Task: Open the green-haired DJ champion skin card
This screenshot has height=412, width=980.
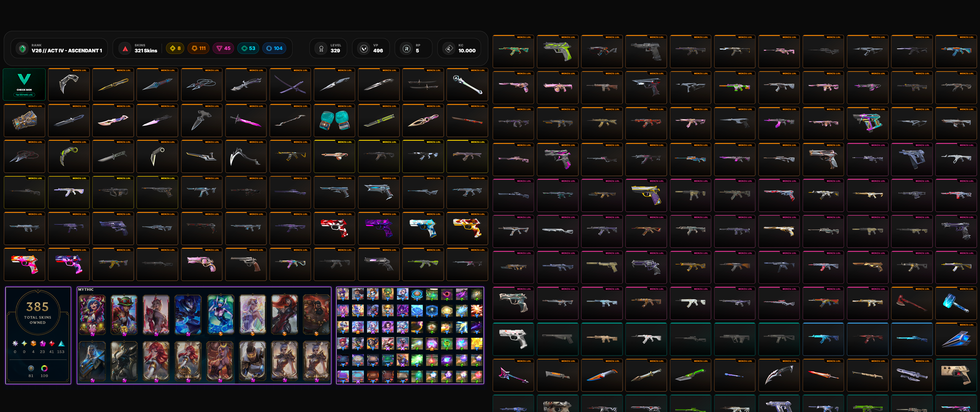Action: 221,315
